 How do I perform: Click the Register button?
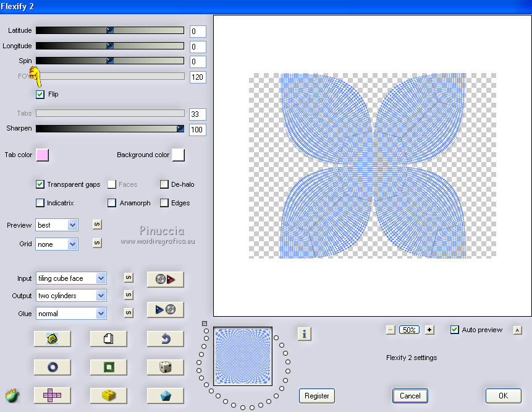[316, 396]
